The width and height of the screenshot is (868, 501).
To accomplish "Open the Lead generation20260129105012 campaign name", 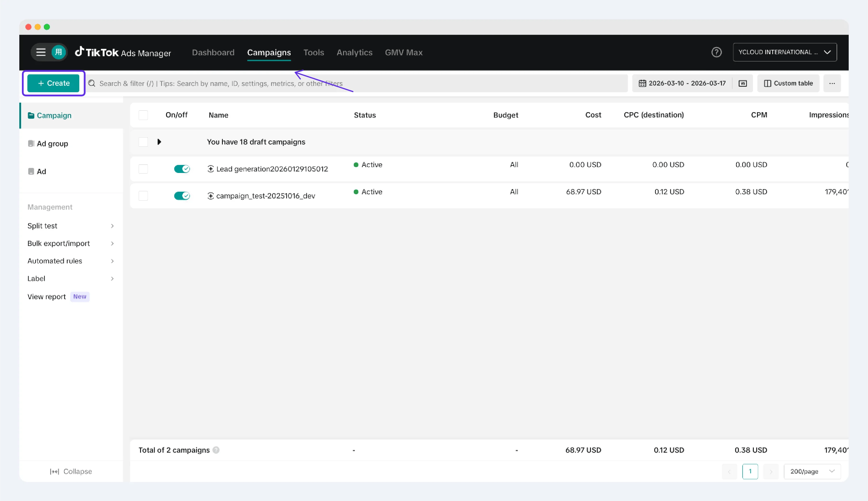I will [x=272, y=169].
